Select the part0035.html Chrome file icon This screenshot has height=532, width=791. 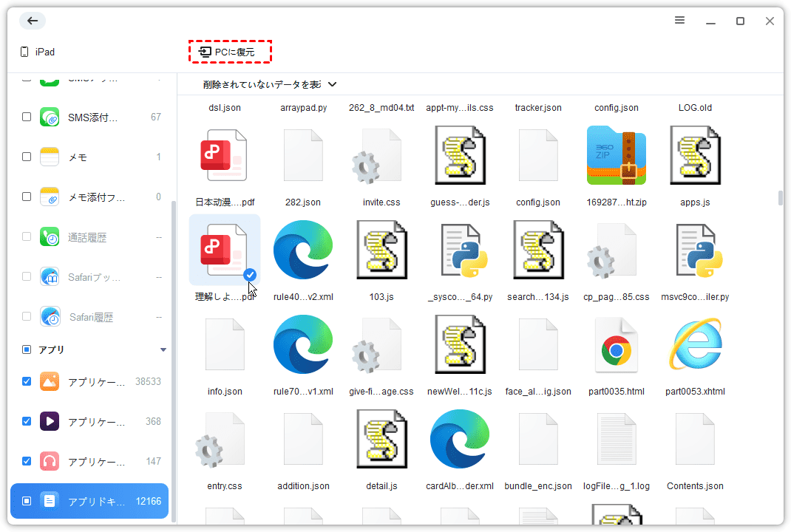[x=616, y=345]
